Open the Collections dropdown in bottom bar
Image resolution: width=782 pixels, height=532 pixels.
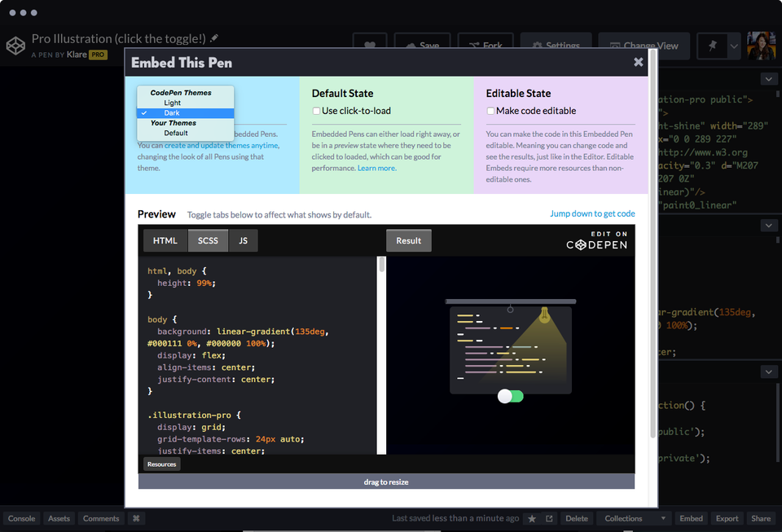point(633,518)
